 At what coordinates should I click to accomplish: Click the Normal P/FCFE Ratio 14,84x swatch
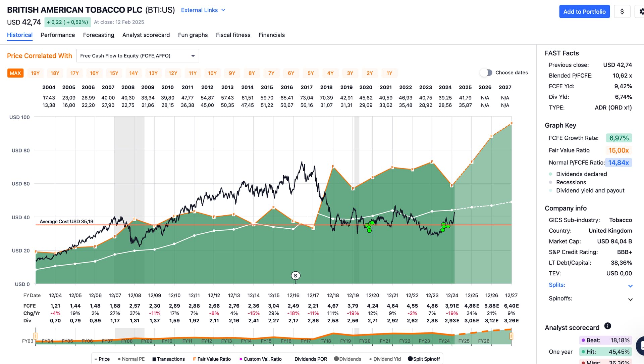619,163
